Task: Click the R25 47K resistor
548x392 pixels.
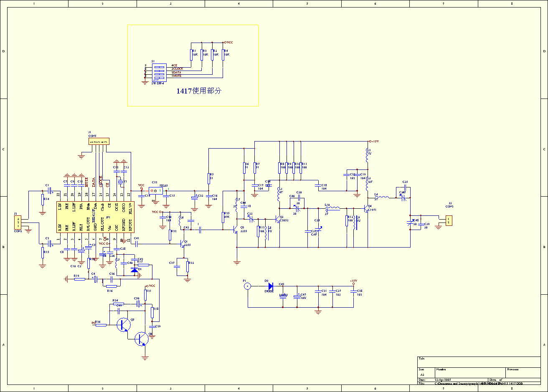Action: 223,217
